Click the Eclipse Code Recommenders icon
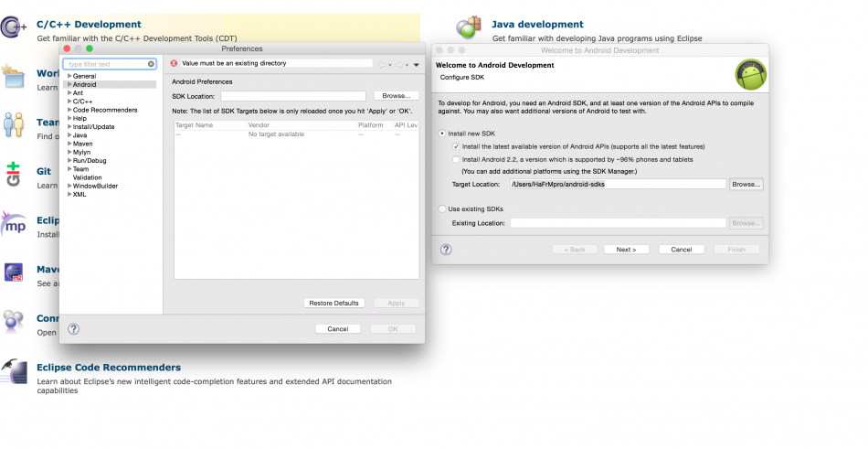This screenshot has width=868, height=449. click(14, 371)
